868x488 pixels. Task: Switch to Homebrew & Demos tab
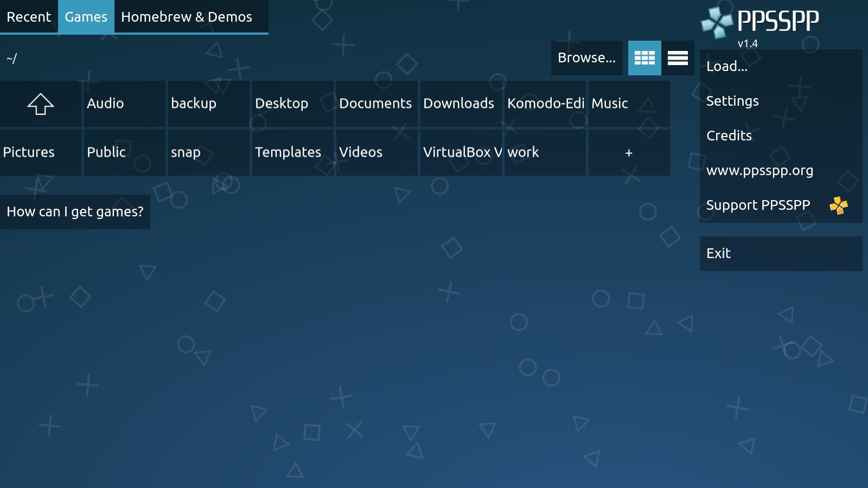point(186,17)
